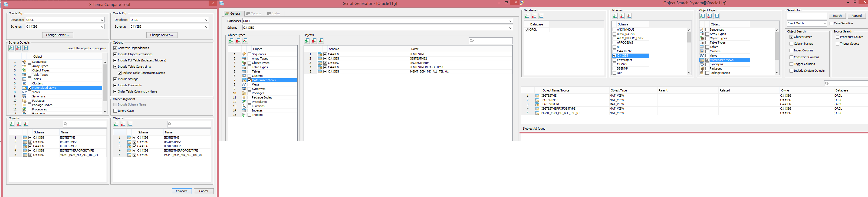Switch to the Options tab in Script Generator
Image resolution: width=868 pixels, height=197 pixels.
[254, 14]
